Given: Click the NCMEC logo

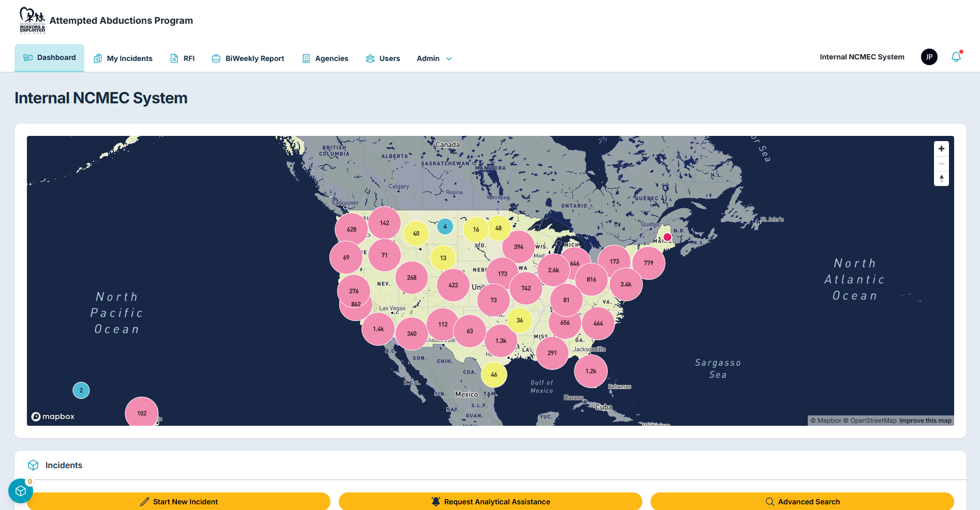Looking at the screenshot, I should 32,21.
